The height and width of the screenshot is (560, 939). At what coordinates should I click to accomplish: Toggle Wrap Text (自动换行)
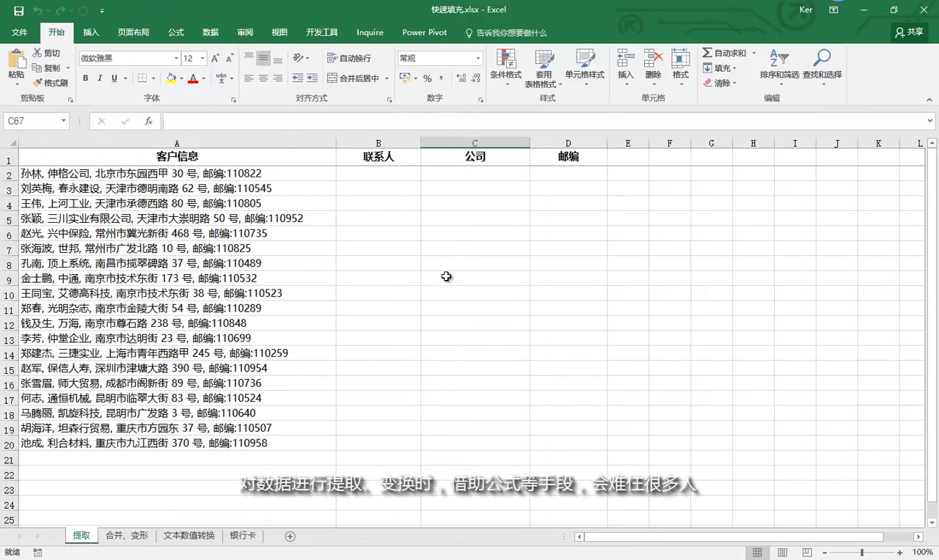pyautogui.click(x=349, y=58)
